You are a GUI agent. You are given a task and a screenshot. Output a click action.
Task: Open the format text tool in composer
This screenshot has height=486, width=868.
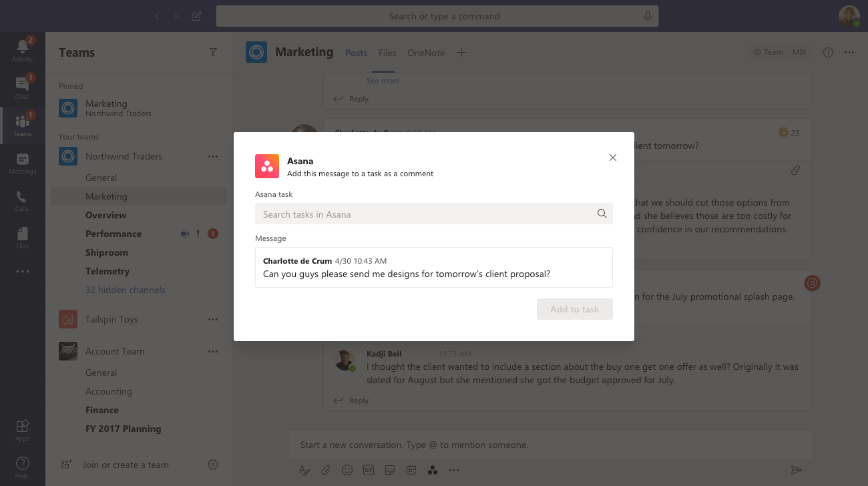click(x=304, y=470)
